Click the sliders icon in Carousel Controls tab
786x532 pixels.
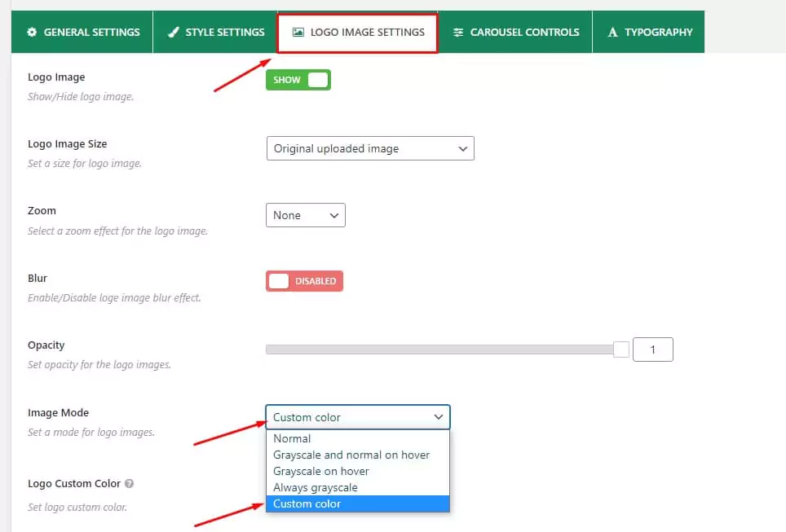(x=458, y=33)
